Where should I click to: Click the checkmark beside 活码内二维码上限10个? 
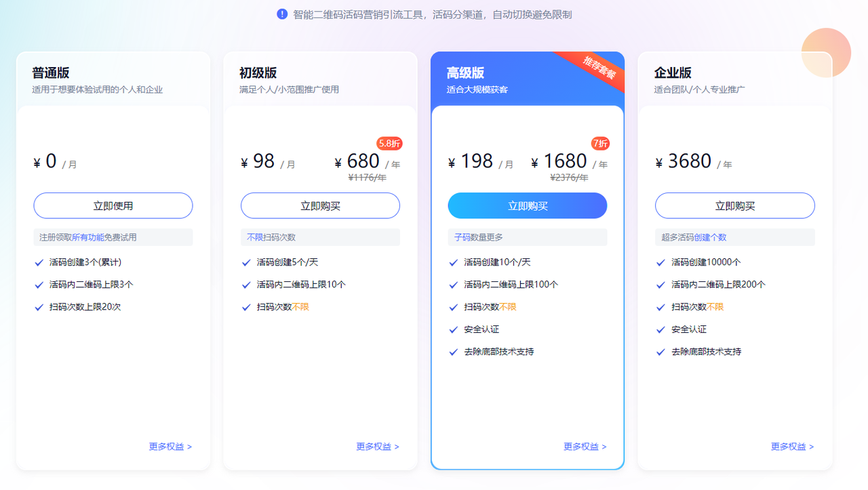pyautogui.click(x=246, y=285)
